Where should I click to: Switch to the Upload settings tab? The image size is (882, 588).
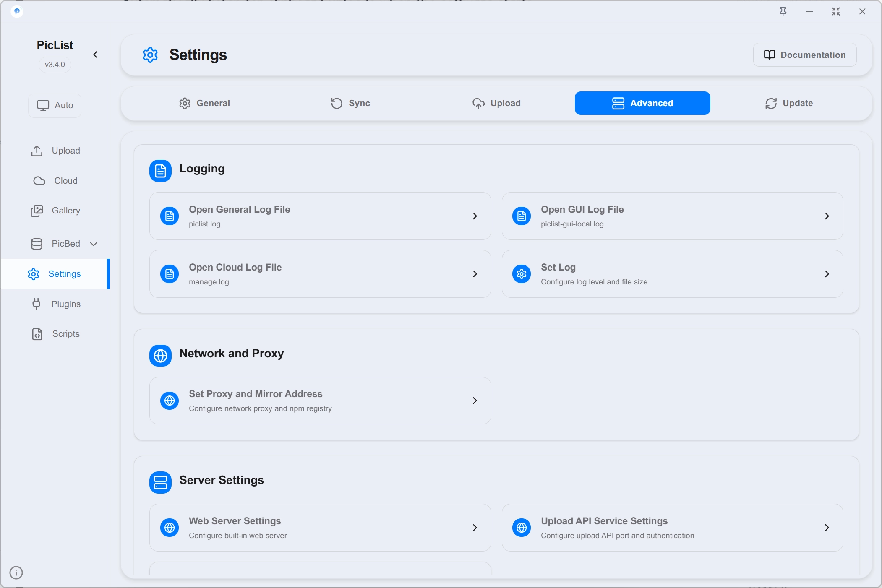[496, 103]
